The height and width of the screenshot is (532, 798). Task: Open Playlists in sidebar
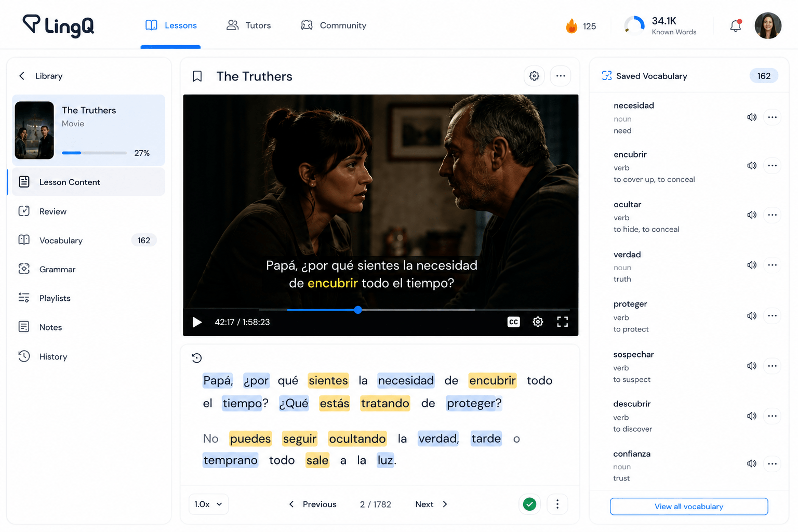[x=88, y=298]
